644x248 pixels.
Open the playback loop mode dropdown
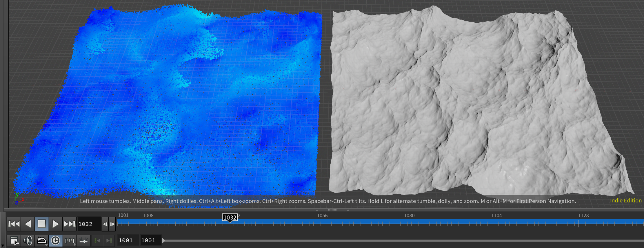coord(42,241)
